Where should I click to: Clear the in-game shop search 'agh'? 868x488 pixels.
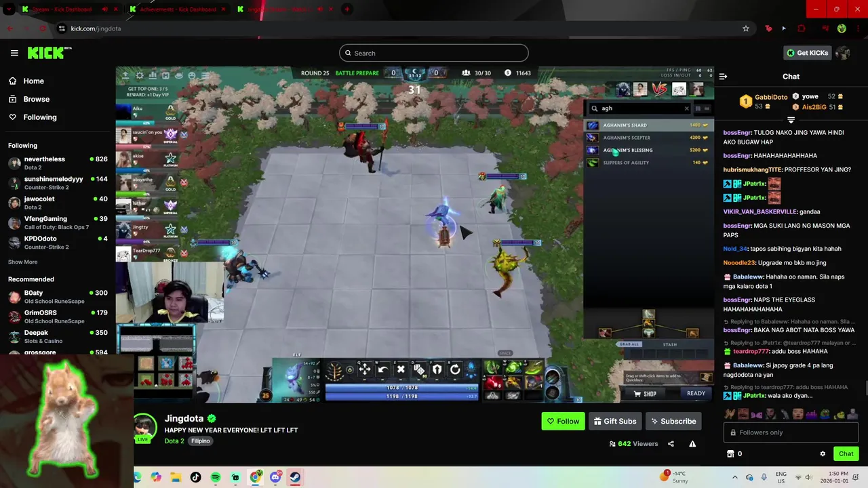[x=686, y=108]
